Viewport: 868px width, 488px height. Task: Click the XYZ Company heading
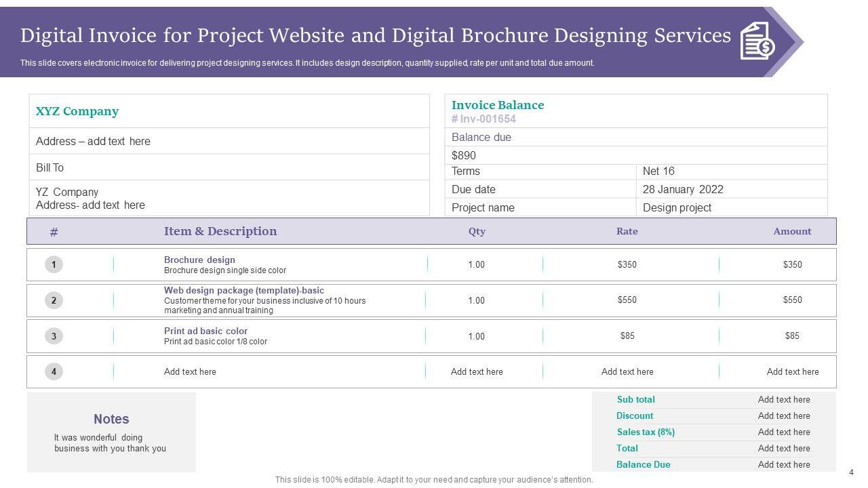[x=77, y=111]
